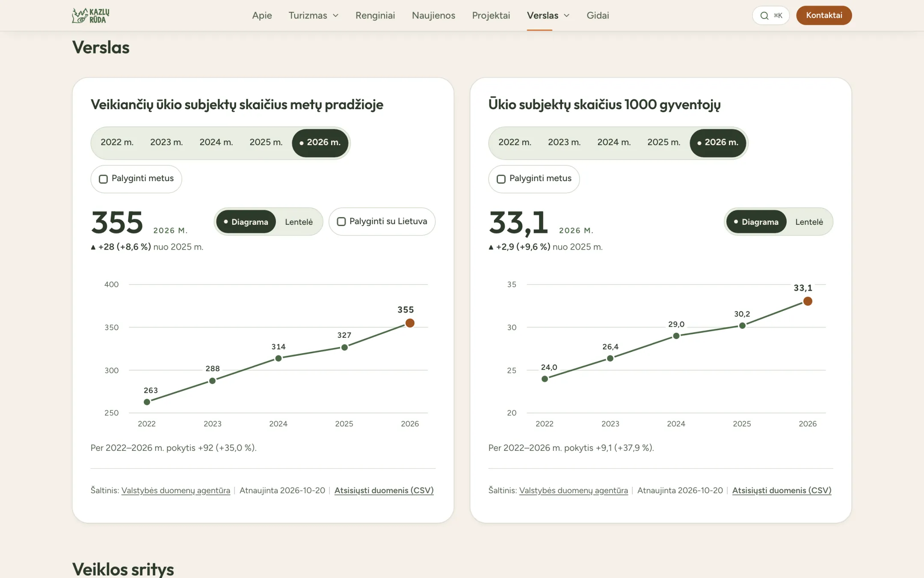
Task: Select Diagrama view in right card
Action: [756, 222]
